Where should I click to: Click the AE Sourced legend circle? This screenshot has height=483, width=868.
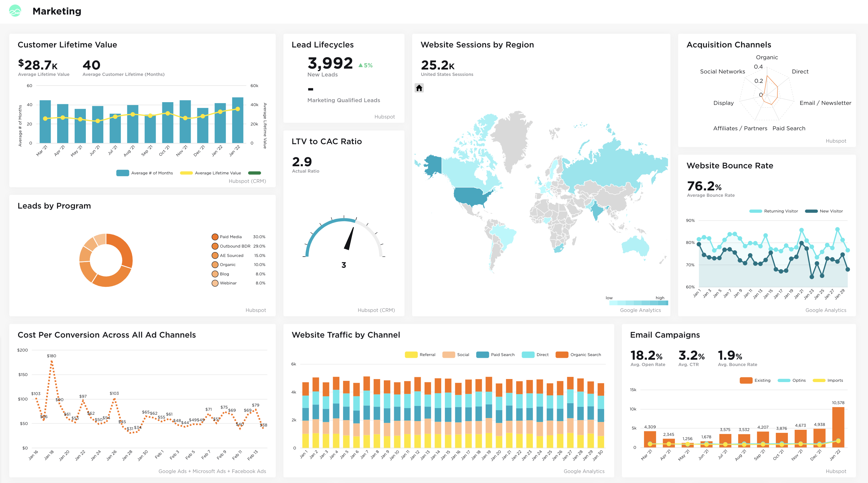coord(215,255)
